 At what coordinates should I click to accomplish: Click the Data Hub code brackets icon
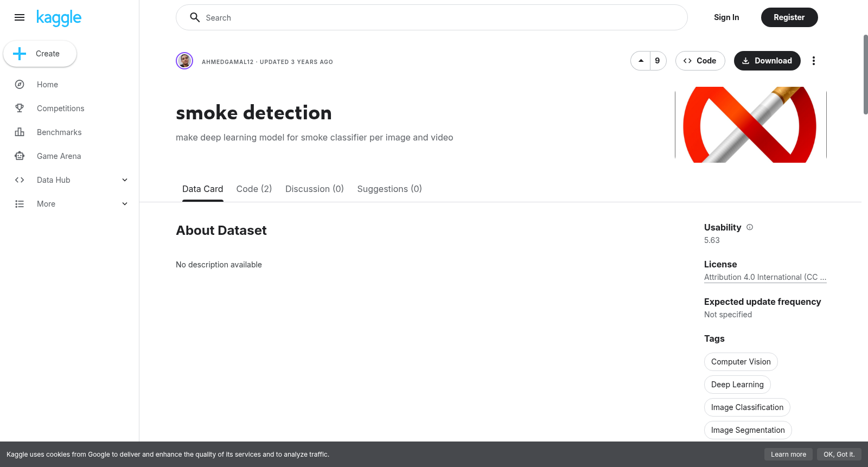click(20, 180)
